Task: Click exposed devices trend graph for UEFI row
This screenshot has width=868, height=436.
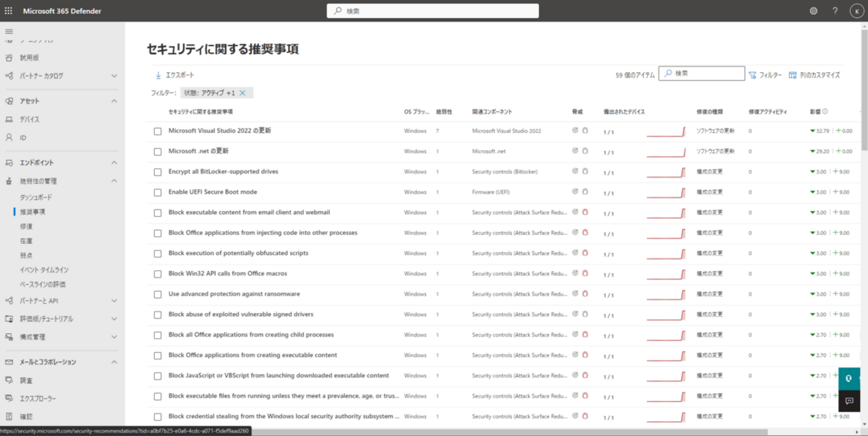Action: 666,192
